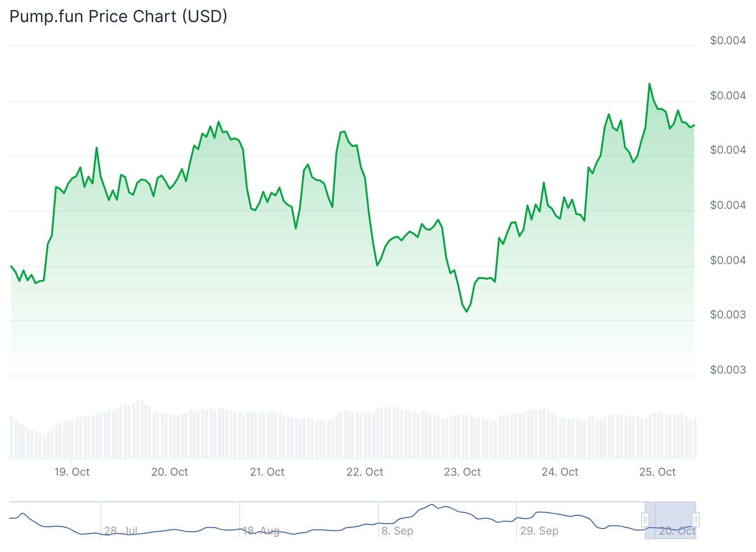Click the 19. Oct x-axis label

coord(72,472)
